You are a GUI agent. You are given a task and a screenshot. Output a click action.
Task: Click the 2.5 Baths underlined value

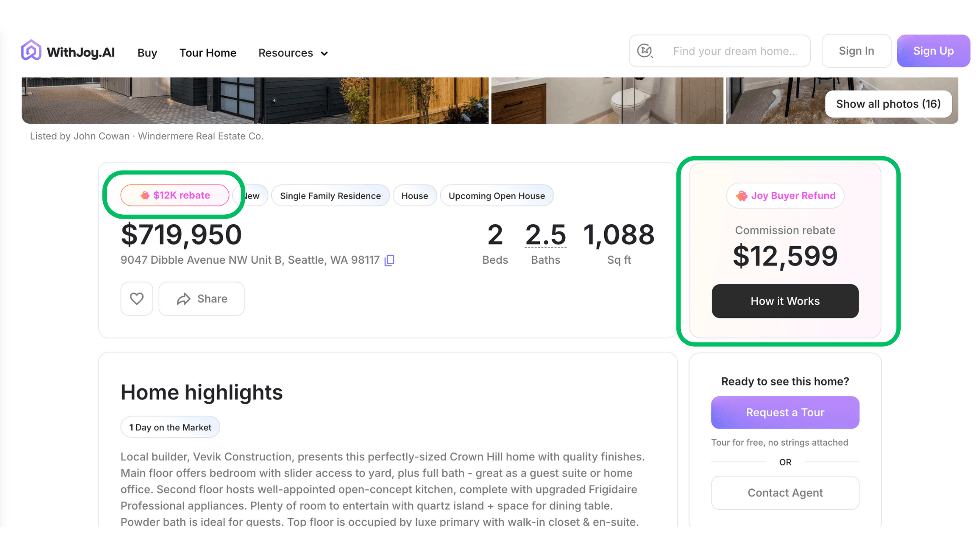coord(545,235)
